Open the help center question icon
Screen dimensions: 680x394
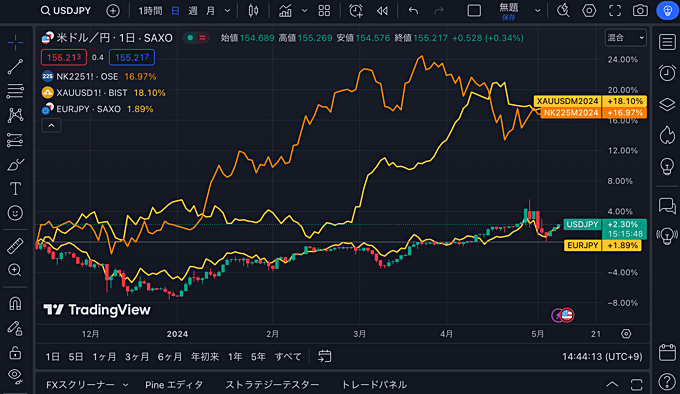click(667, 382)
